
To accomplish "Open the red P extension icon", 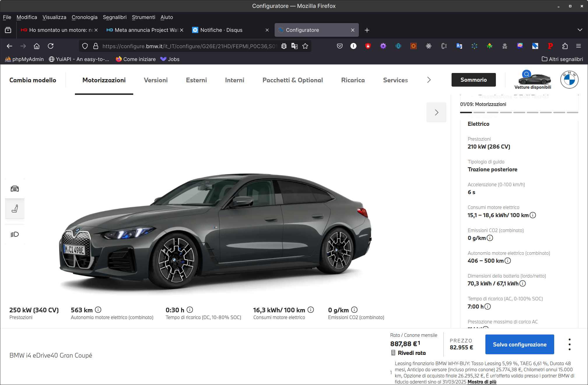I will [550, 46].
